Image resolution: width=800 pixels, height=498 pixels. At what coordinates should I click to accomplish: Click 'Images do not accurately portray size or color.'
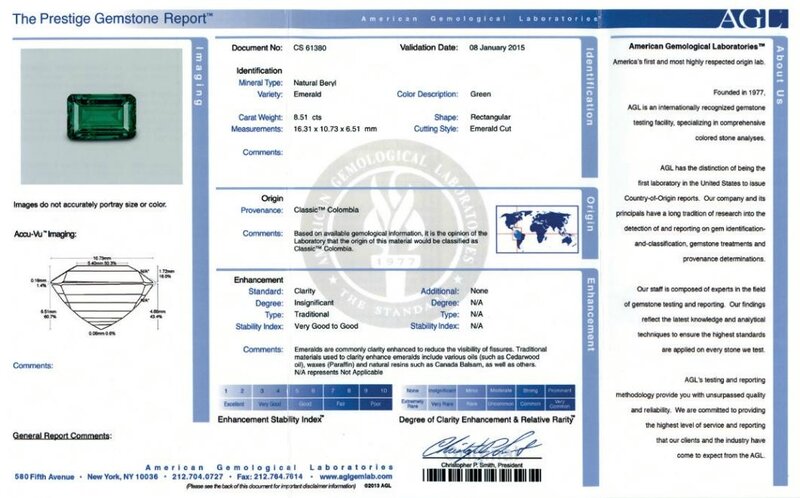coord(90,205)
